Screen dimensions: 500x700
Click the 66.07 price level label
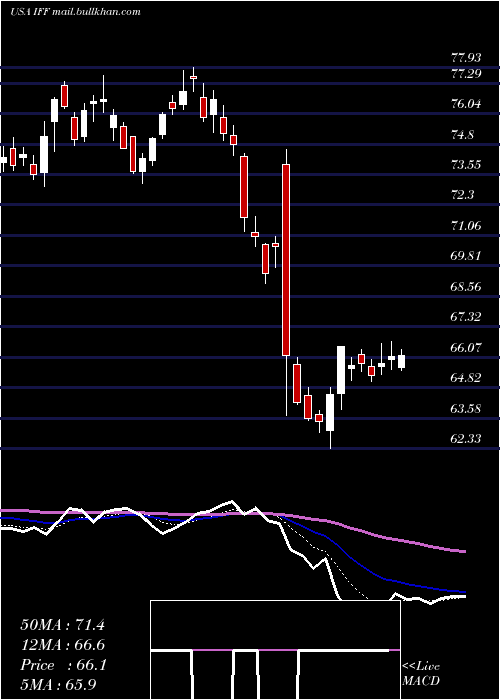pyautogui.click(x=467, y=347)
